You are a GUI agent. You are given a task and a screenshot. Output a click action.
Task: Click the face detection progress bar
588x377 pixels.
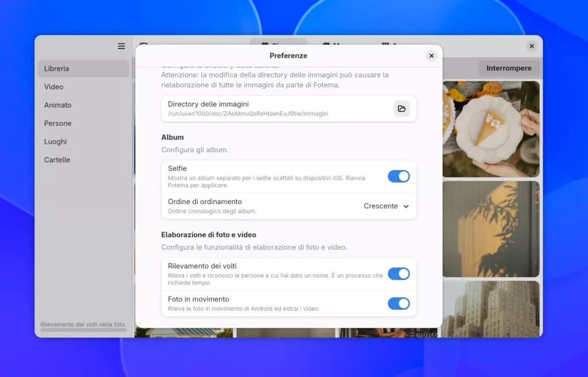83,330
